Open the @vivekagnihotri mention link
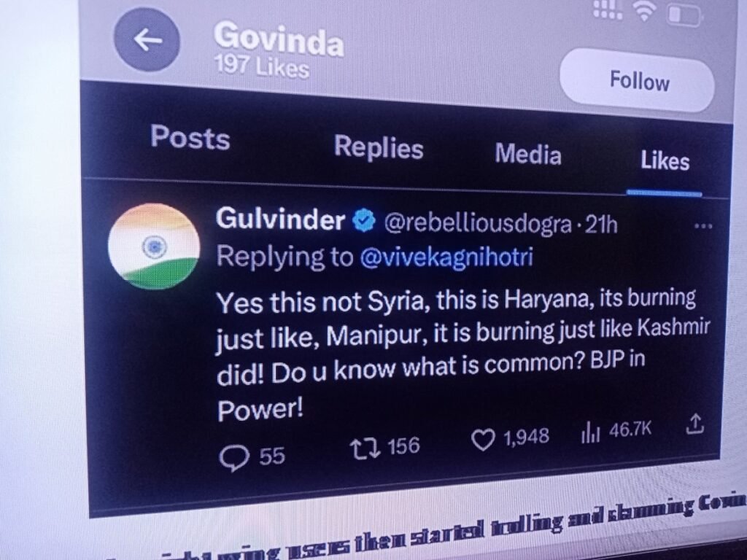 pos(446,257)
